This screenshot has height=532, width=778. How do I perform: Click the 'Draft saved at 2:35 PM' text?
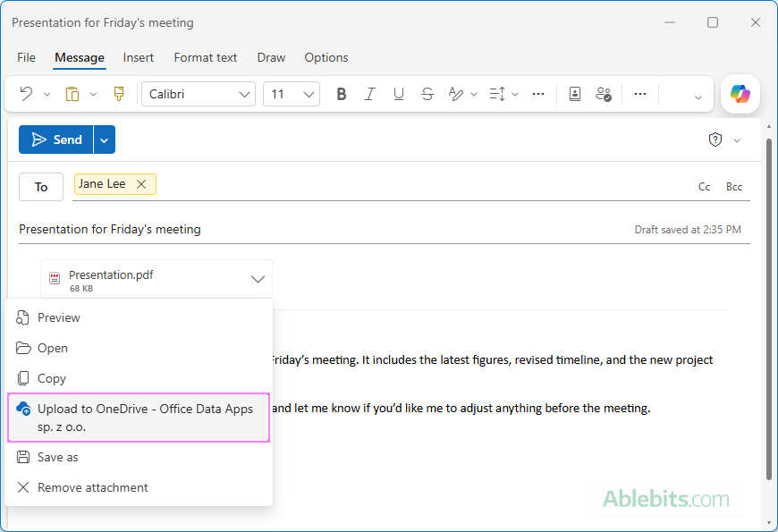tap(688, 230)
